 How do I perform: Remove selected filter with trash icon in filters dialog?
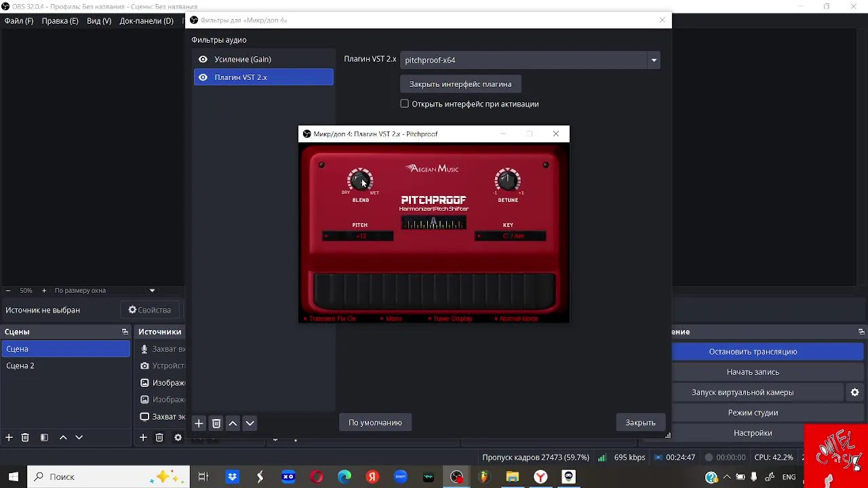click(216, 423)
